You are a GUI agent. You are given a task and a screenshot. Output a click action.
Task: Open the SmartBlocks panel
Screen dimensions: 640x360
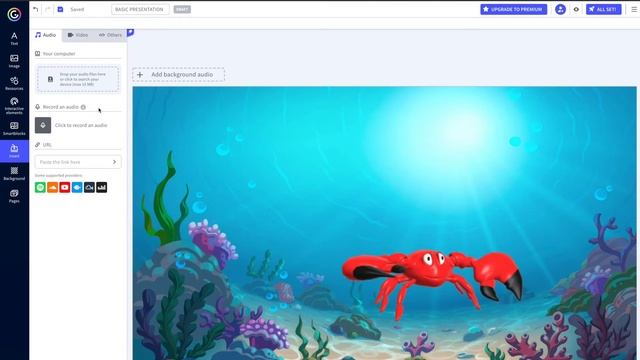[x=14, y=129]
